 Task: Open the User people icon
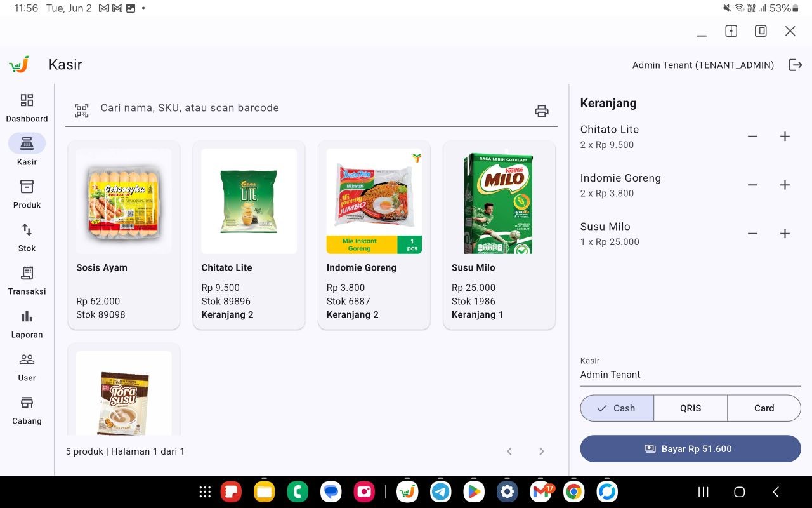pyautogui.click(x=27, y=359)
